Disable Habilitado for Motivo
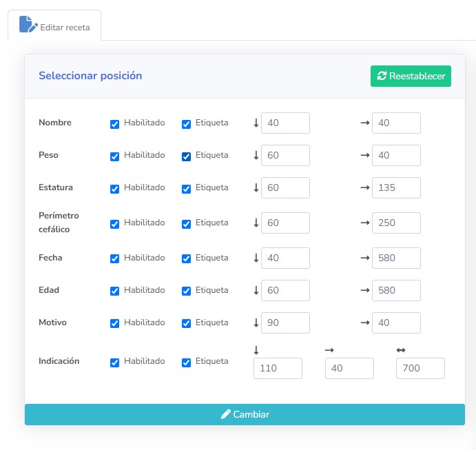 tap(115, 324)
